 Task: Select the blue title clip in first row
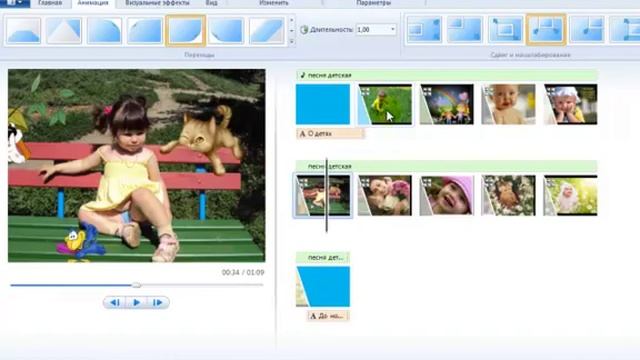323,104
